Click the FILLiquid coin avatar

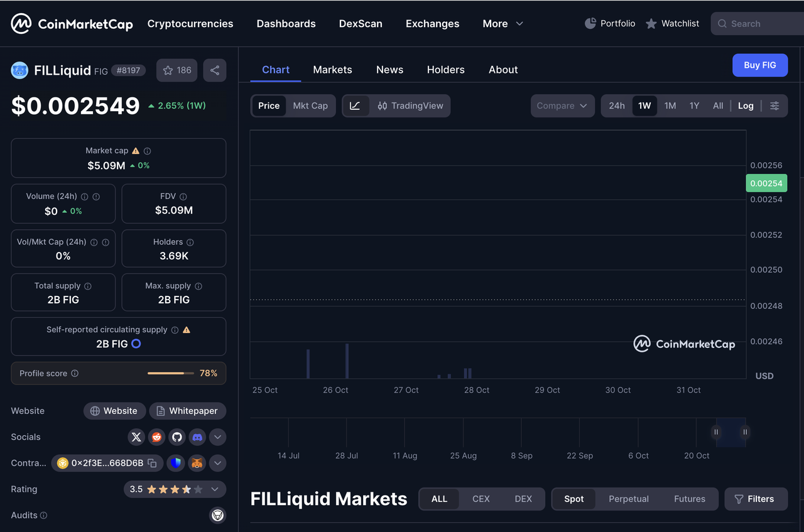pyautogui.click(x=19, y=70)
